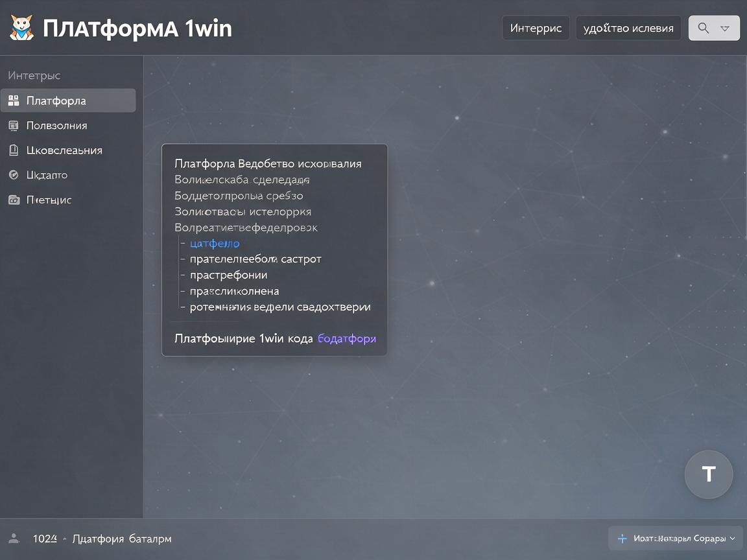The width and height of the screenshot is (747, 560).
Task: Select the line ending in истелоррия
Action: (243, 211)
